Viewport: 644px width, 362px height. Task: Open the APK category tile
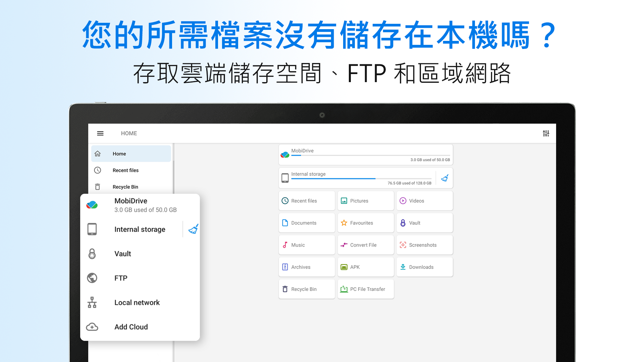tap(366, 267)
